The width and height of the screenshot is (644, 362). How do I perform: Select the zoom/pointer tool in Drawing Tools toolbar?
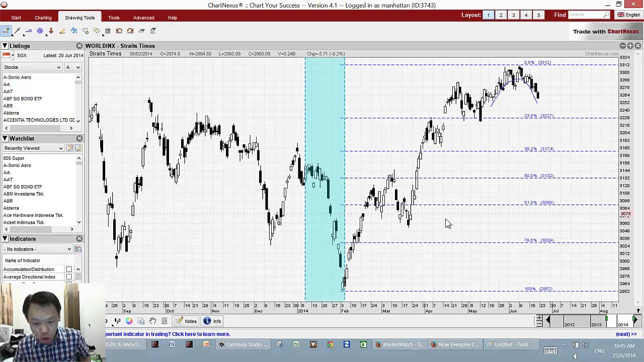(x=6, y=31)
